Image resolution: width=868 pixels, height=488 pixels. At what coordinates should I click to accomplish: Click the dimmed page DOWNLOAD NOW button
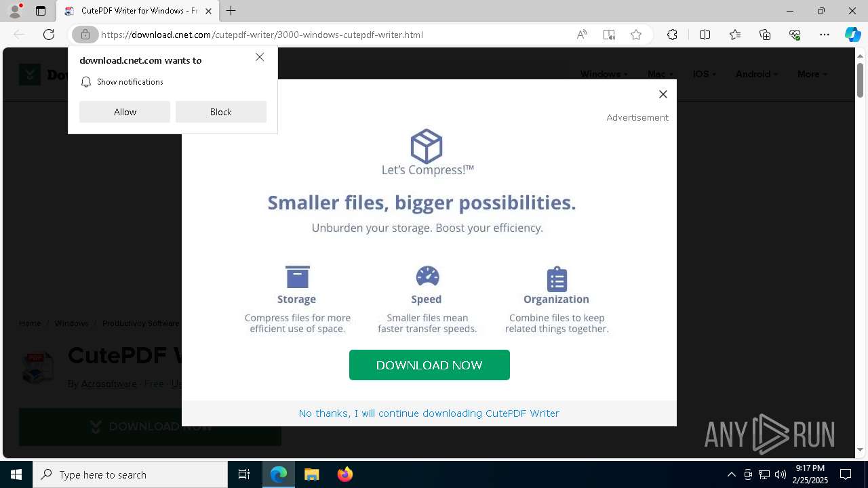coord(150,426)
